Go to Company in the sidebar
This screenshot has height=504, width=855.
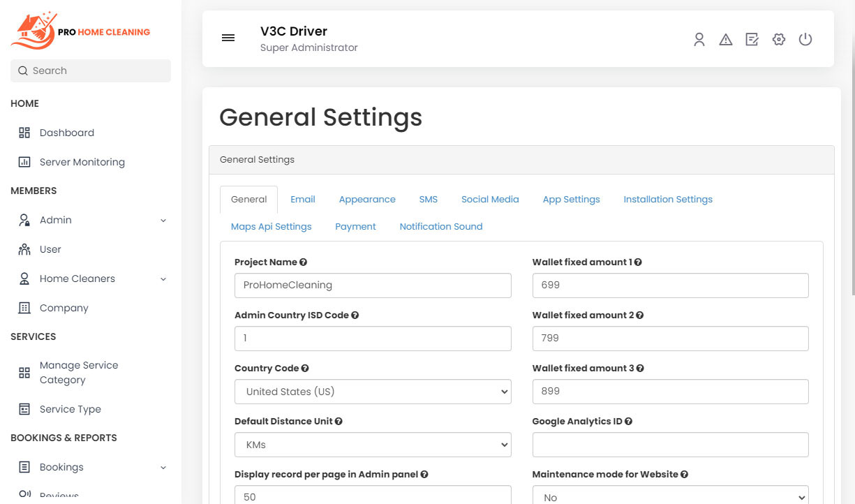point(64,308)
